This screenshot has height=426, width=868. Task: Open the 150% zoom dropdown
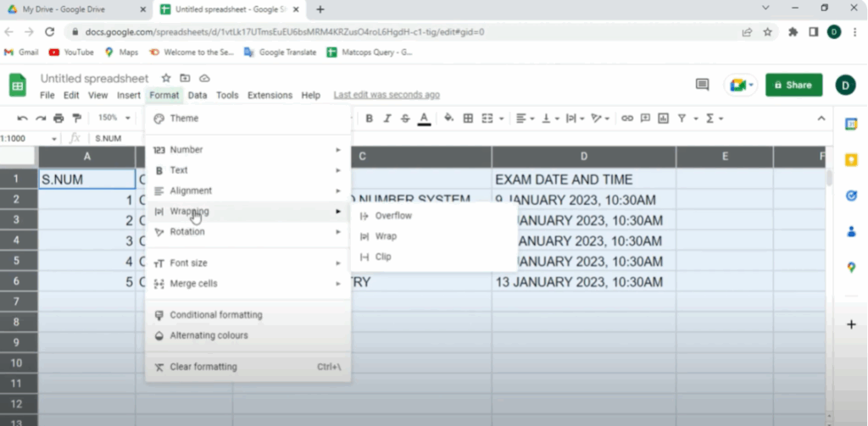point(114,119)
